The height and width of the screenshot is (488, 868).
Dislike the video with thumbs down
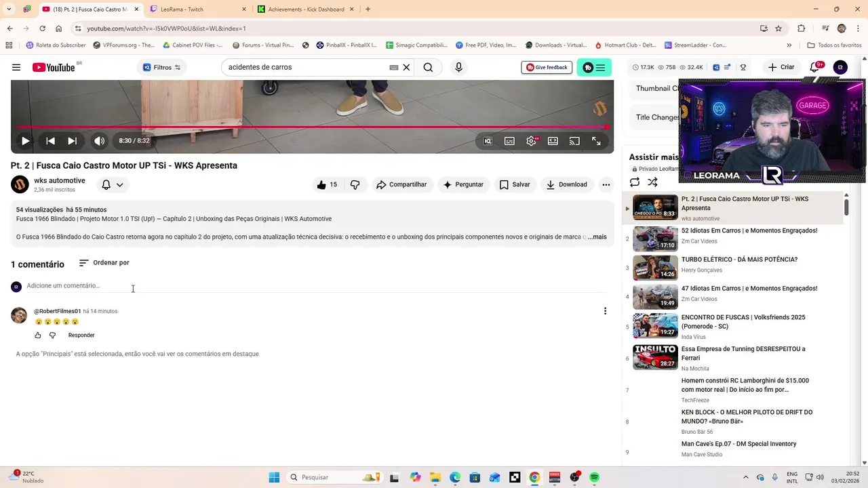pos(355,184)
